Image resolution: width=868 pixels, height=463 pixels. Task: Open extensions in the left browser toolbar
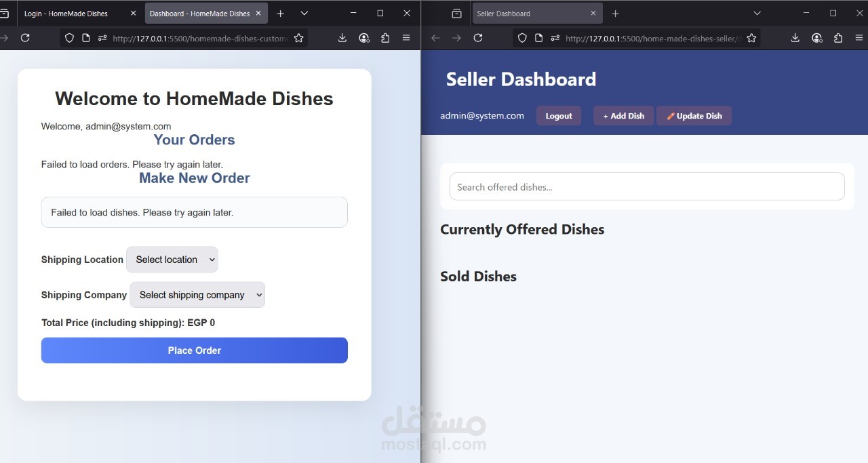385,38
